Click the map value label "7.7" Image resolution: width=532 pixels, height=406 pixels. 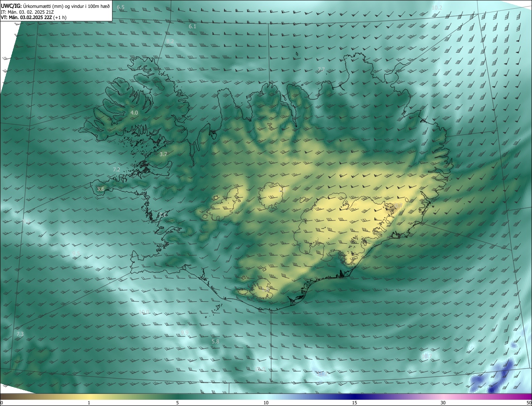[x=321, y=69]
